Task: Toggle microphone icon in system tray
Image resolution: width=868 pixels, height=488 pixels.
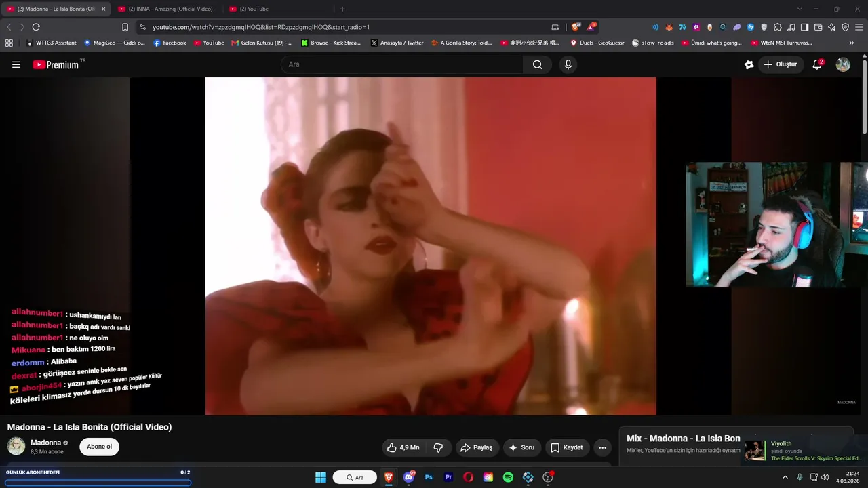Action: click(x=800, y=477)
